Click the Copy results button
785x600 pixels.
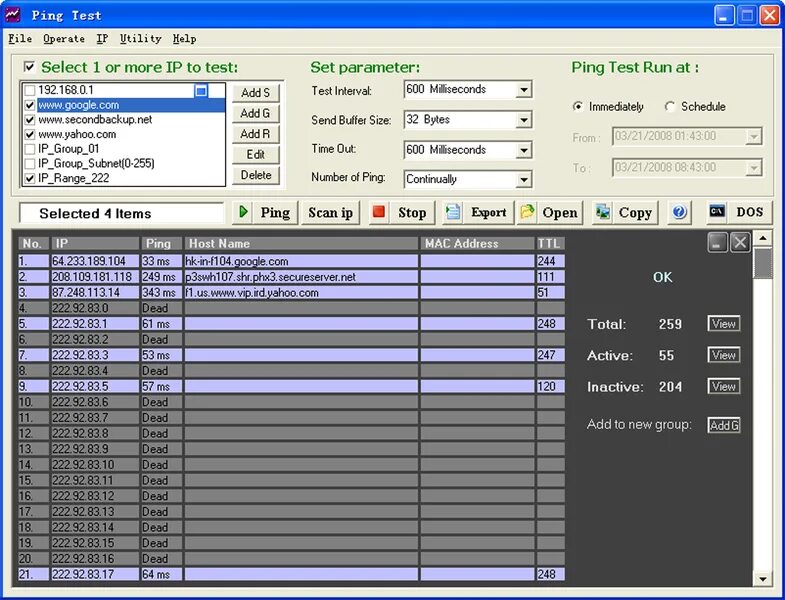[x=625, y=213]
